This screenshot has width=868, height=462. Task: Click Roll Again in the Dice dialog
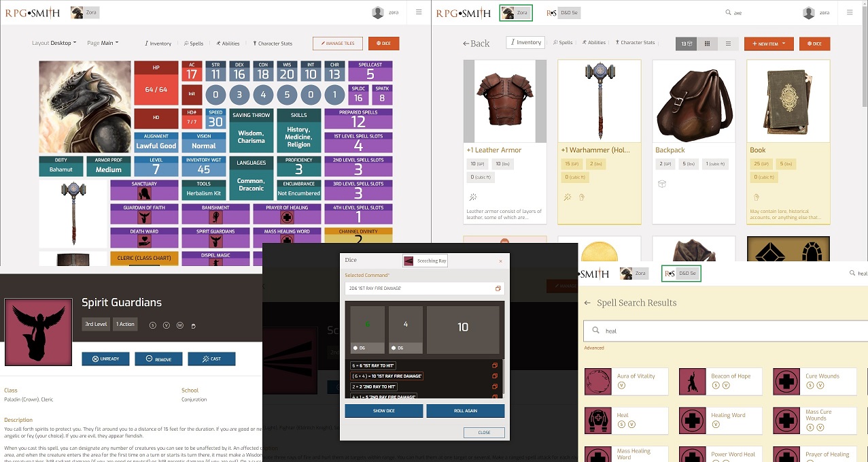466,411
